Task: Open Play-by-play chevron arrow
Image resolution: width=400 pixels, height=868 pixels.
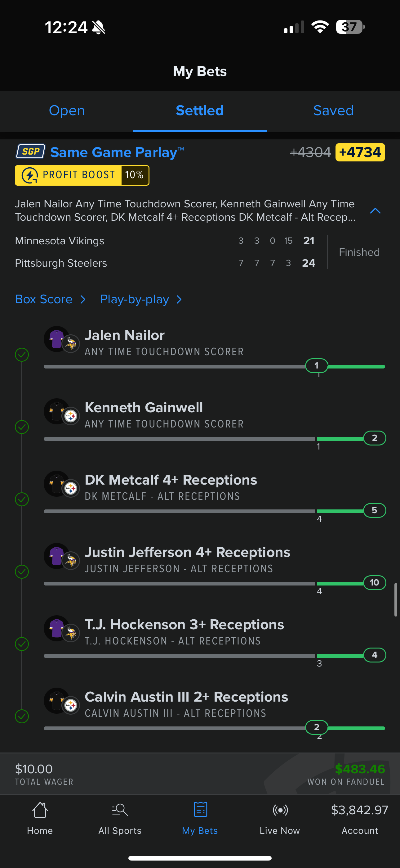Action: (179, 300)
